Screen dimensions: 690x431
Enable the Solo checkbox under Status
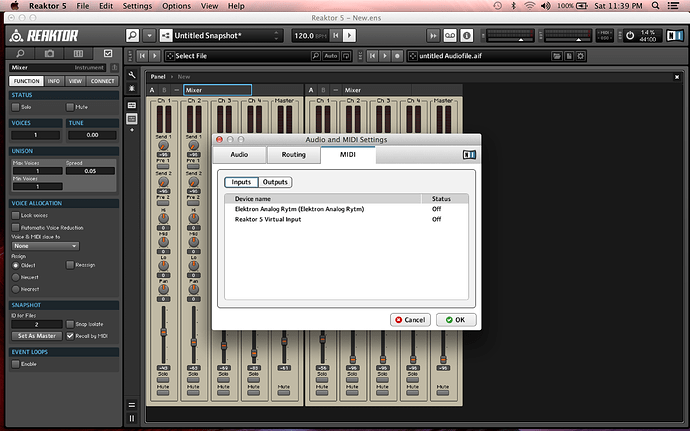point(15,106)
